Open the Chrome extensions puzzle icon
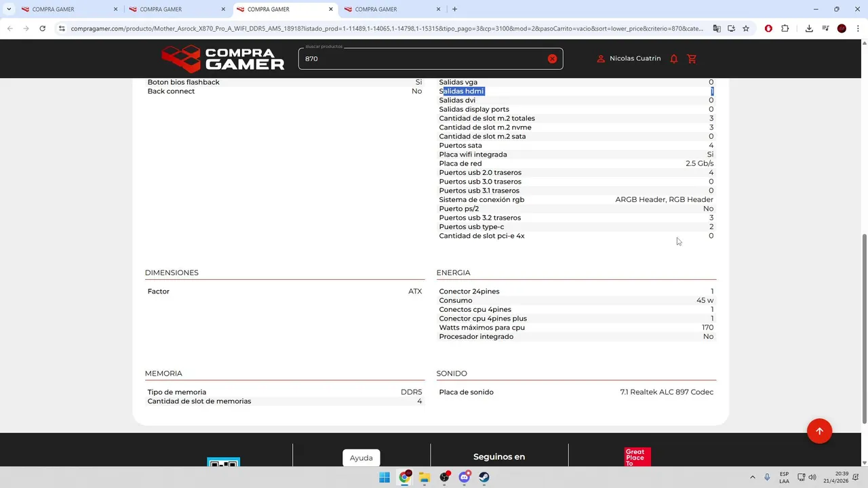 point(785,28)
